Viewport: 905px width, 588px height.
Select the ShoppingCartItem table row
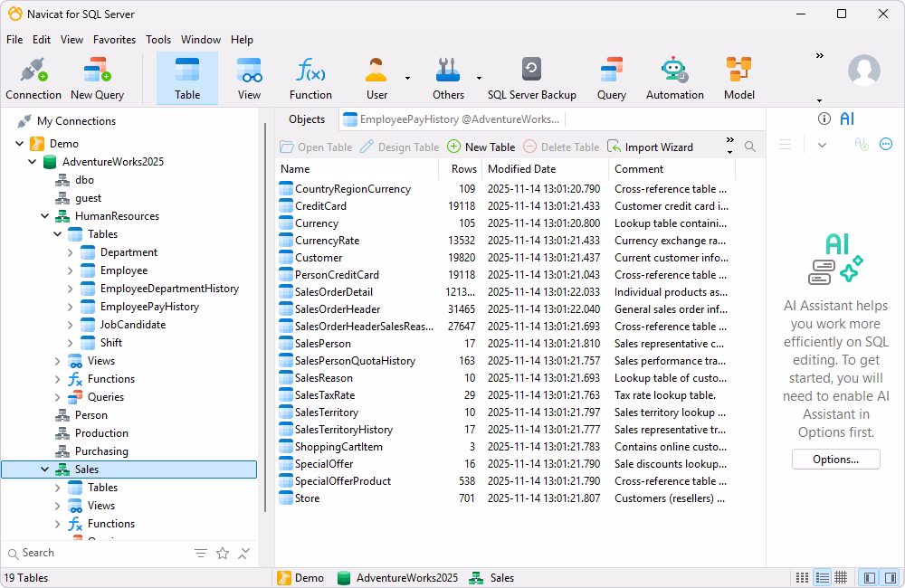(505, 446)
